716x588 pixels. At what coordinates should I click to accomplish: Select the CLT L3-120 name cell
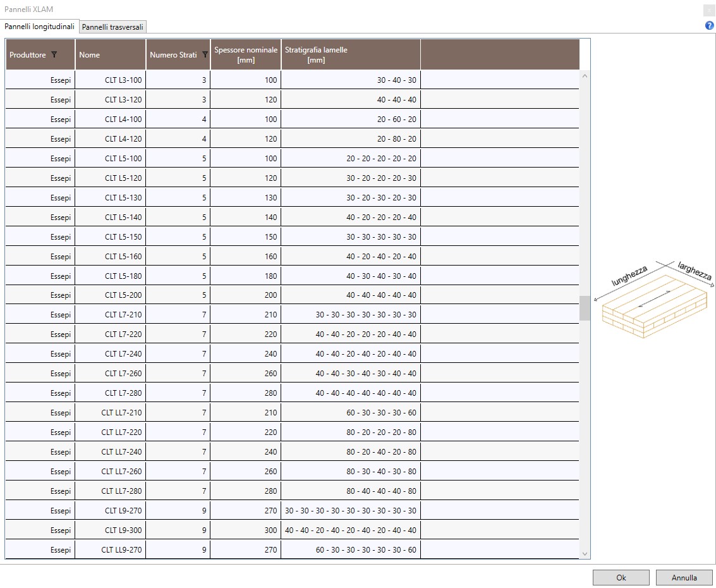(x=111, y=100)
